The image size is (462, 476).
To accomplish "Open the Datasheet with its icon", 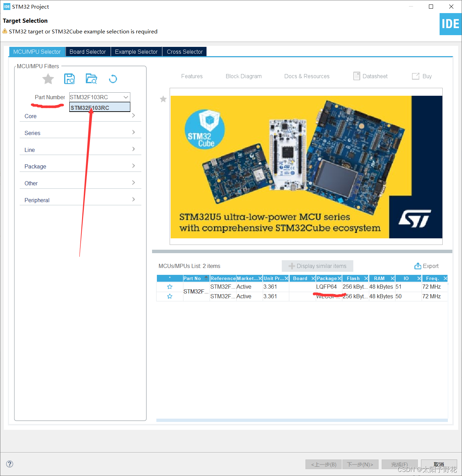I will point(356,76).
